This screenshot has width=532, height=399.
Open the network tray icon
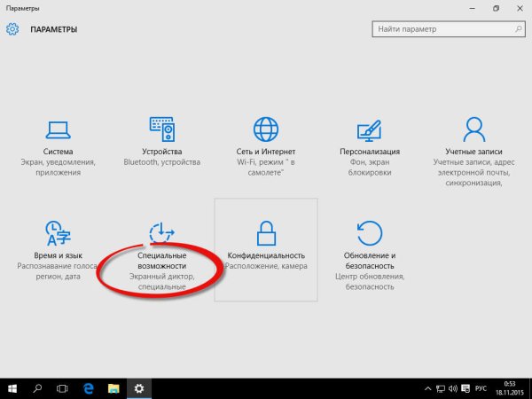tap(441, 389)
